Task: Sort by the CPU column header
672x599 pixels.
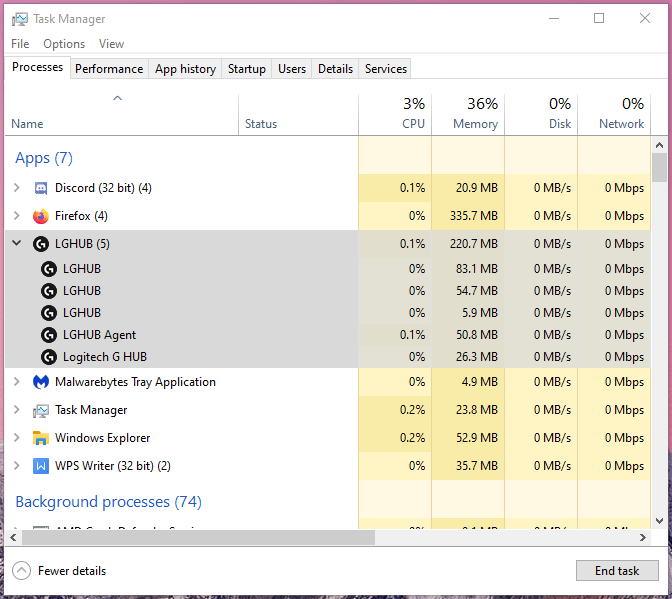Action: pyautogui.click(x=395, y=115)
